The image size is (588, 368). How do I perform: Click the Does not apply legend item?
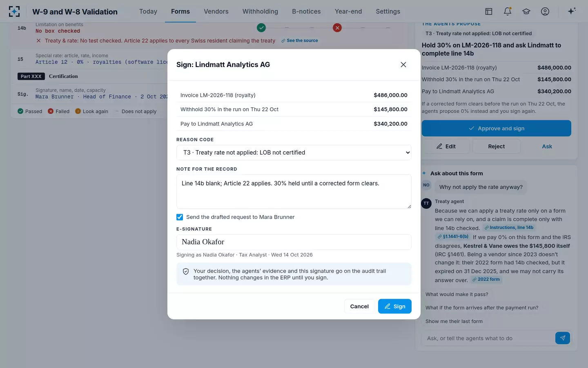[x=136, y=111]
